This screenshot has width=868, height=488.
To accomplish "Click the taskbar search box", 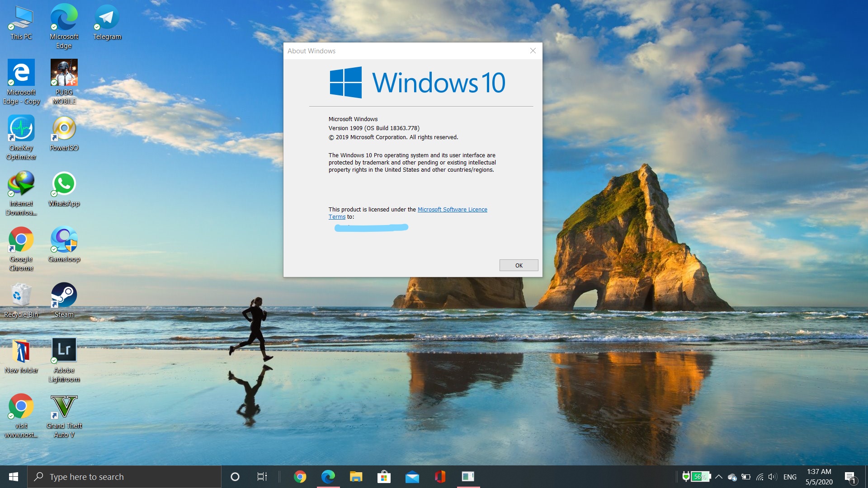I will (124, 477).
